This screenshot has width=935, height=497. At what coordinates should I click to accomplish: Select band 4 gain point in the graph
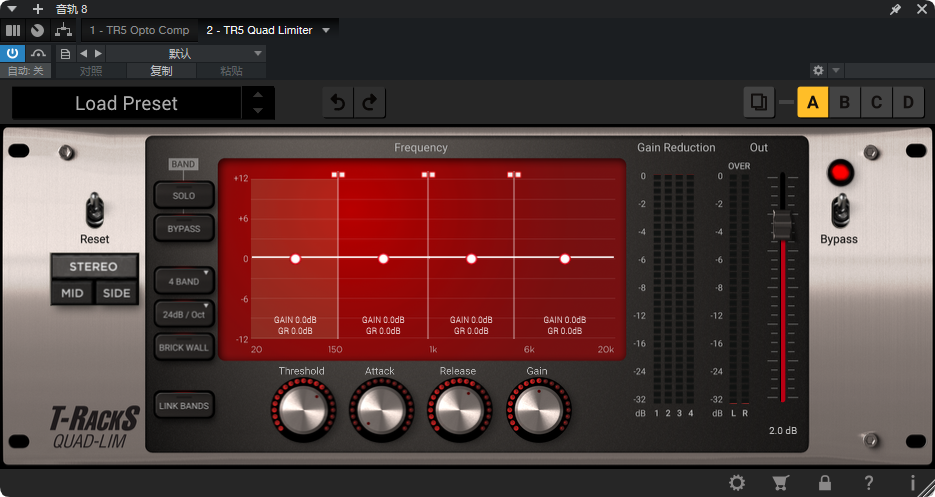(x=565, y=258)
